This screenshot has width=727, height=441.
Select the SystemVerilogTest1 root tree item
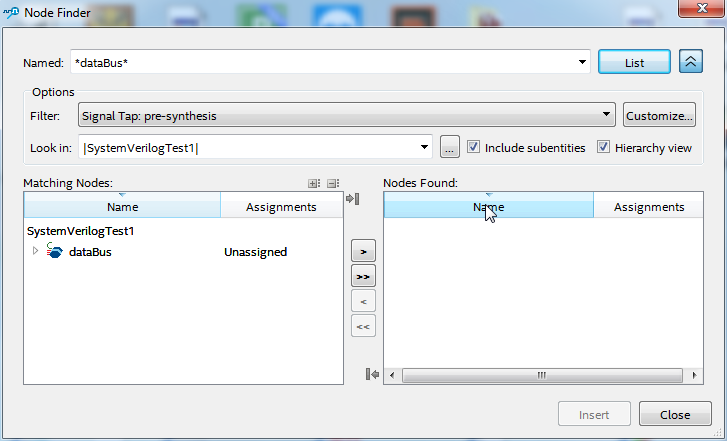(x=81, y=230)
